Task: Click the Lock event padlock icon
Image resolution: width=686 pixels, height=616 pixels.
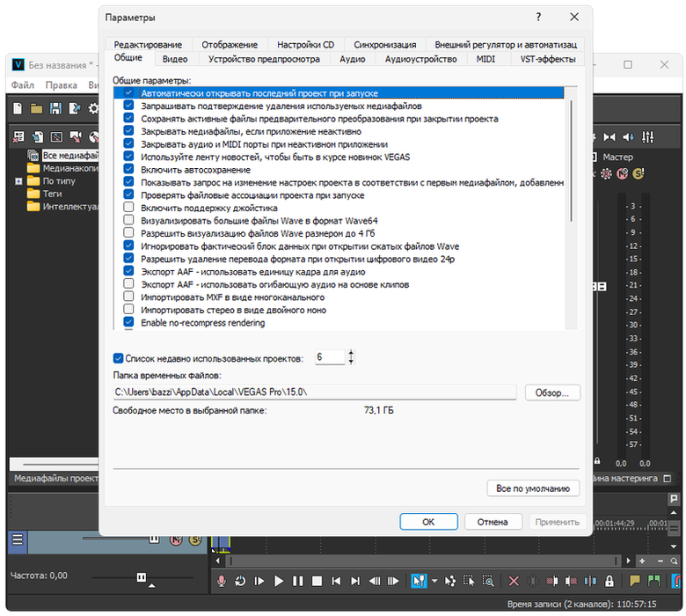Action: [x=609, y=581]
